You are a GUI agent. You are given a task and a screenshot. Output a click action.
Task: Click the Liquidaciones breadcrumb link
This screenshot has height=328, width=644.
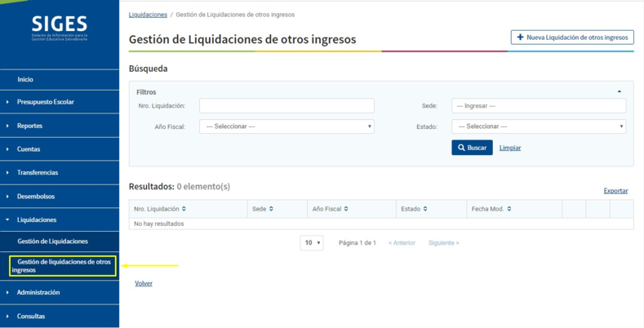[x=148, y=15]
